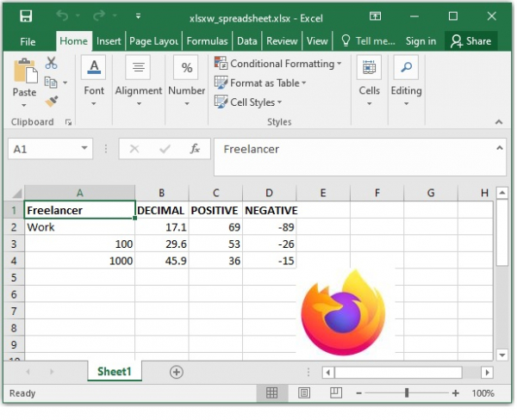
Task: Click the Undo arrow icon
Action: click(x=62, y=15)
